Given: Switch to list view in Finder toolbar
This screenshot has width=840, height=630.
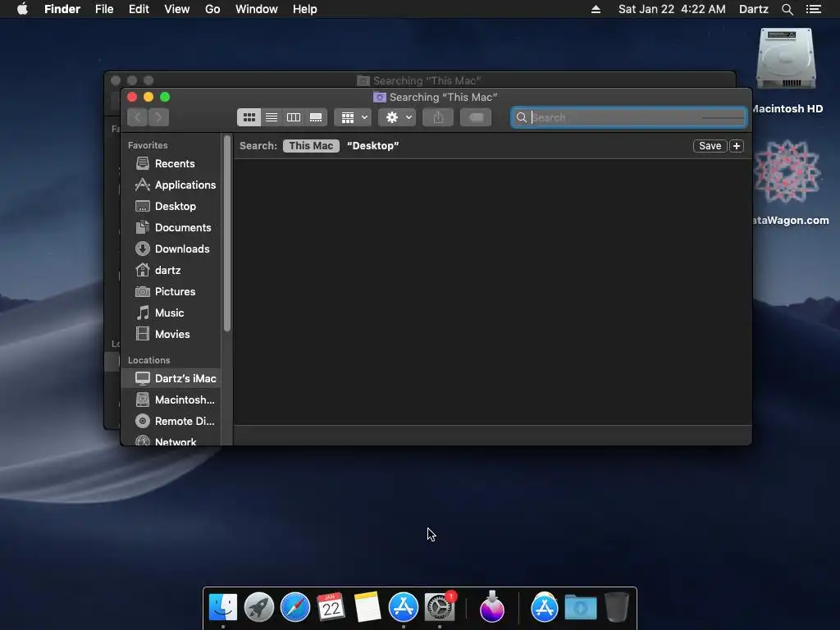Looking at the screenshot, I should pyautogui.click(x=272, y=117).
